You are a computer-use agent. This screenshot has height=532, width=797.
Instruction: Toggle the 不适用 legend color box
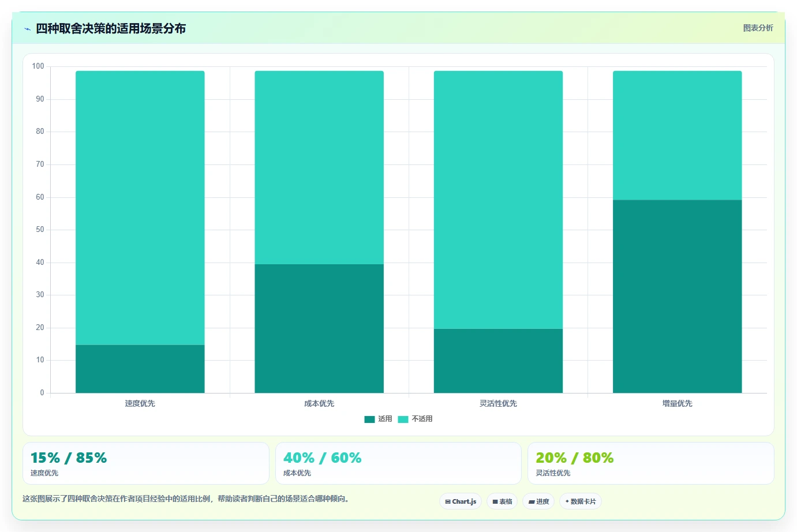[x=403, y=419]
